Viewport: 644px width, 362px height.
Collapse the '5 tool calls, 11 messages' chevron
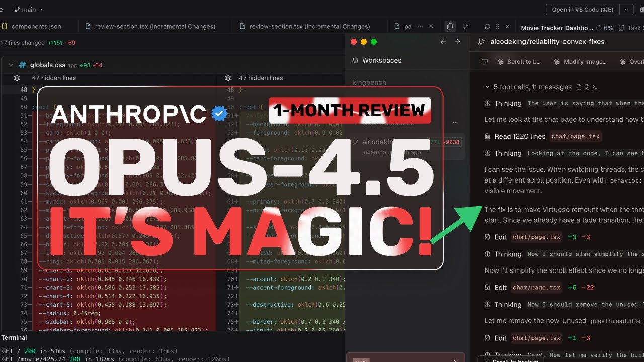[487, 87]
